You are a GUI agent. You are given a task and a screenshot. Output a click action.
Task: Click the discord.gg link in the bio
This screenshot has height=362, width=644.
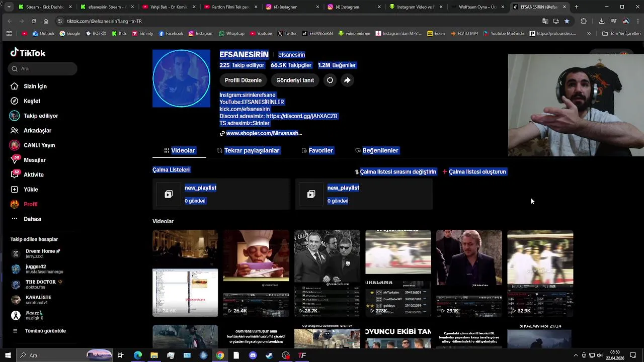pos(301,116)
